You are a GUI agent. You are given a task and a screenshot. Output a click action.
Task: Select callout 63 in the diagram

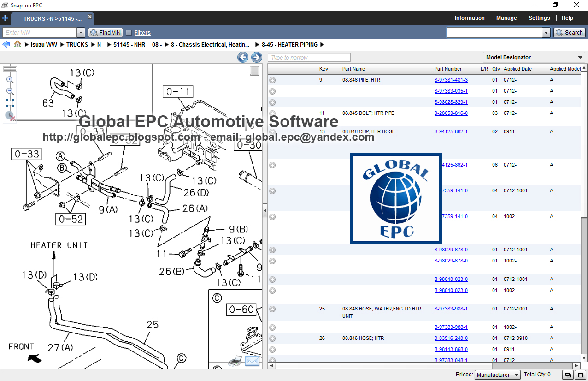coord(48,103)
